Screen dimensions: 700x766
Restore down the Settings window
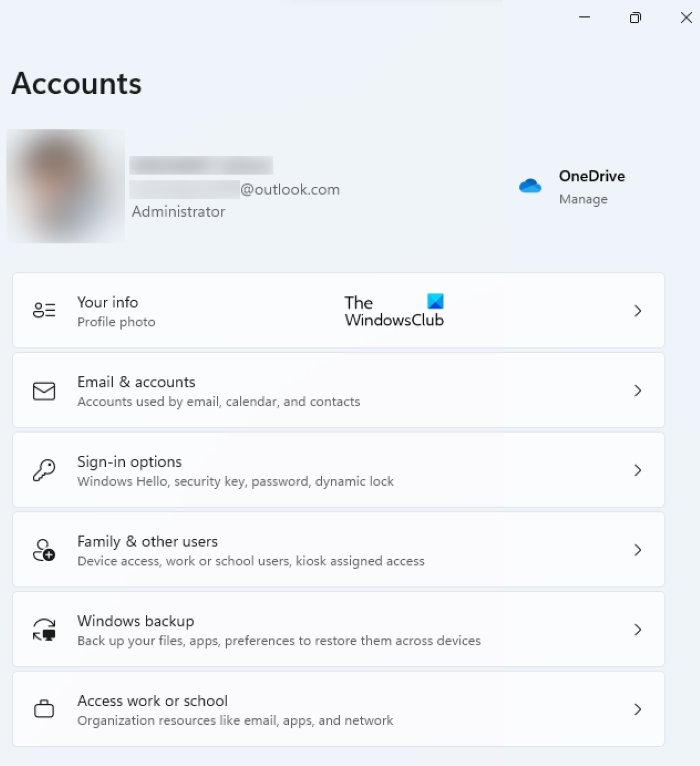tap(635, 18)
